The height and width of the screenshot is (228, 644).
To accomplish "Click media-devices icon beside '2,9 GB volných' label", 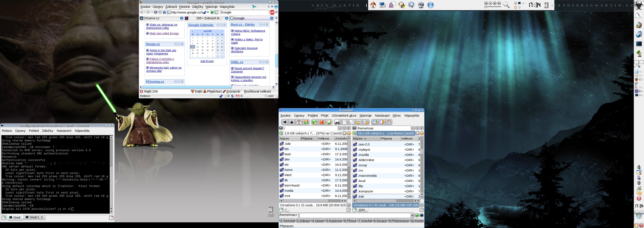I will [281, 133].
